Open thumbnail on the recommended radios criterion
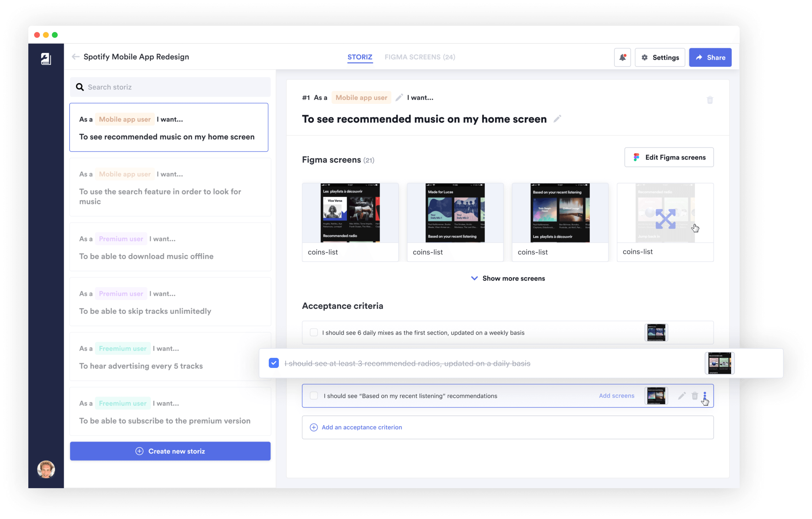Image resolution: width=812 pixels, height=519 pixels. [719, 363]
